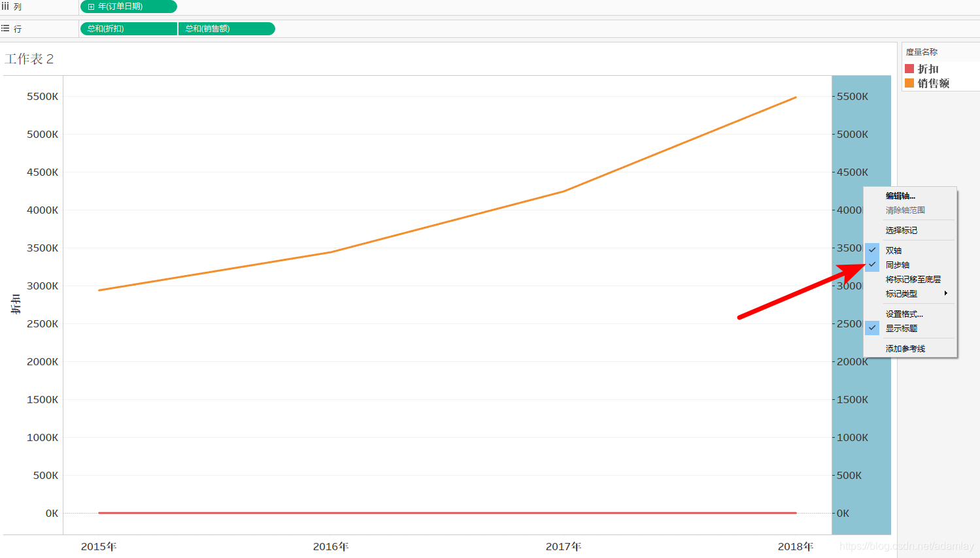Viewport: 980px width, 558px height.
Task: Click the rows shelf icon
Action: (5, 29)
